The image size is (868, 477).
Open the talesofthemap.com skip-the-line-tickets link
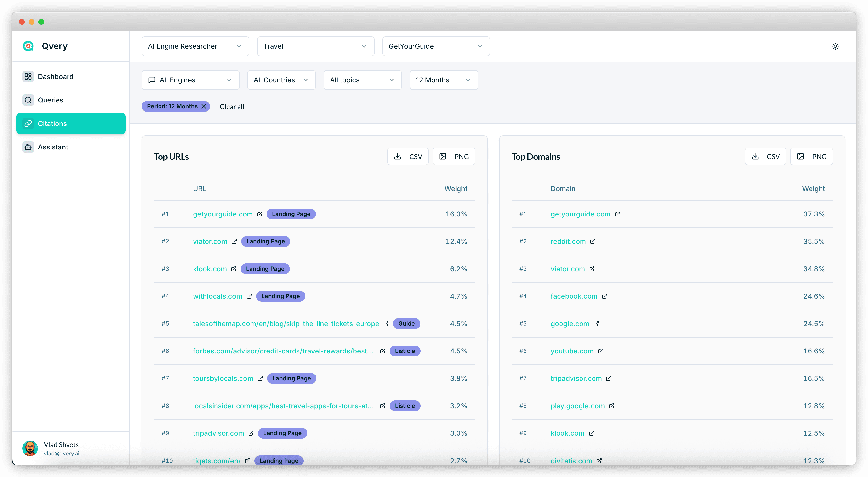286,323
